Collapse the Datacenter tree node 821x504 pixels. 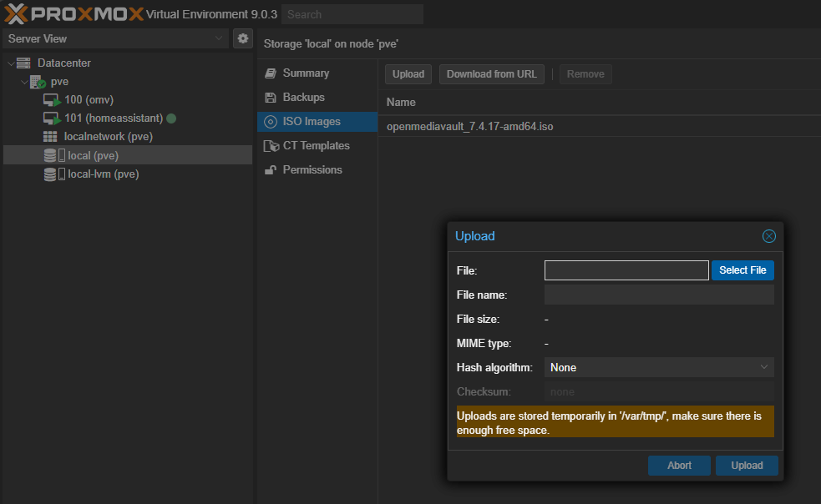[10, 63]
